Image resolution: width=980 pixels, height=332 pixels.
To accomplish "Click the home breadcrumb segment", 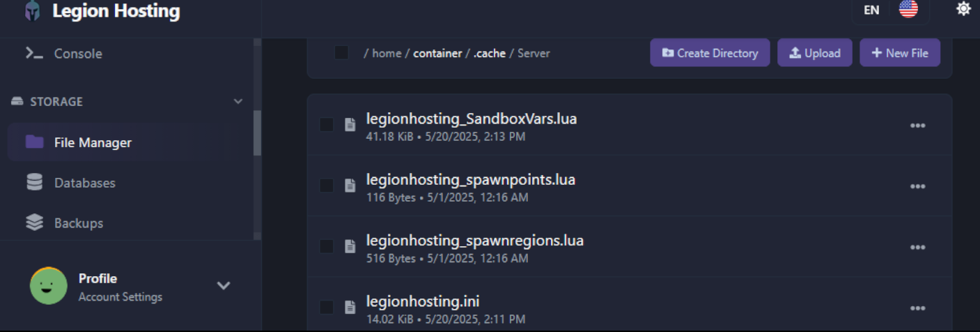I will click(387, 53).
